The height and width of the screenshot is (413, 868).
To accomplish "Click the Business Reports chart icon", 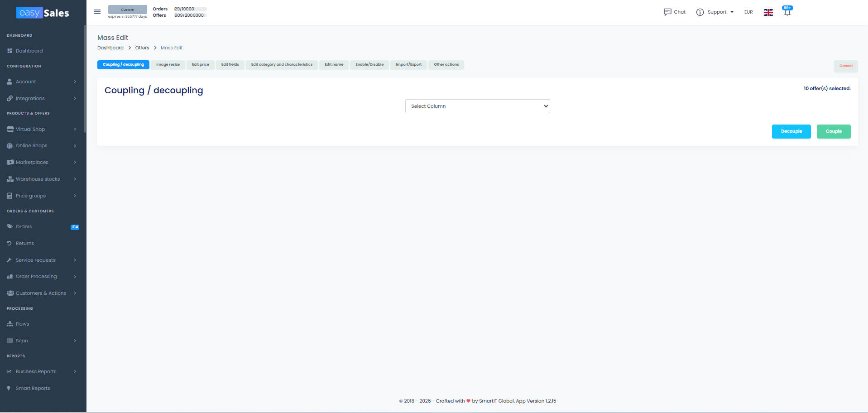I will coord(9,371).
